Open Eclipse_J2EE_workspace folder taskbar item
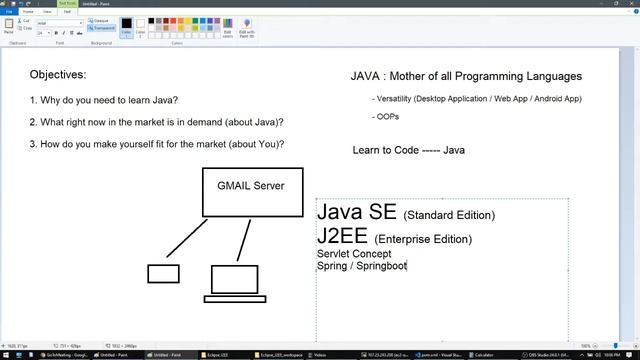640x360 pixels. pos(278,355)
